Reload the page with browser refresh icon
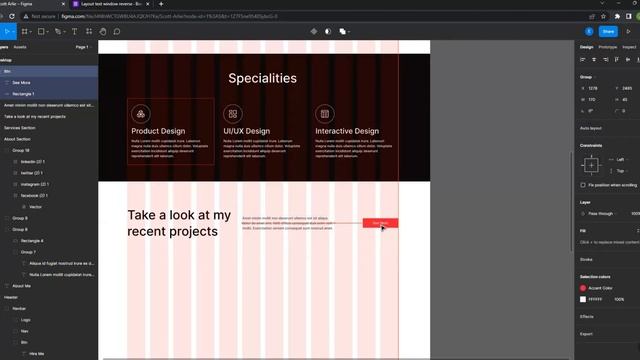The image size is (640, 360). pyautogui.click(x=12, y=16)
